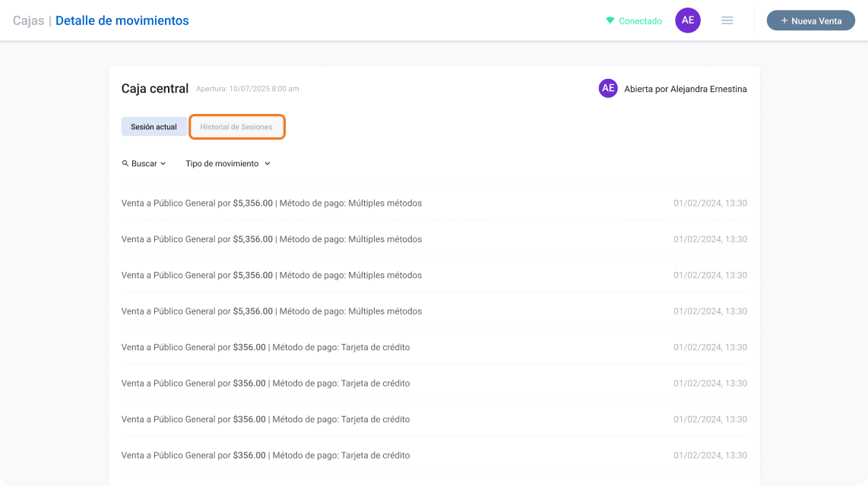Viewport: 868px width, 486px height.
Task: Open the Historial de Sesiones tab
Action: point(236,127)
